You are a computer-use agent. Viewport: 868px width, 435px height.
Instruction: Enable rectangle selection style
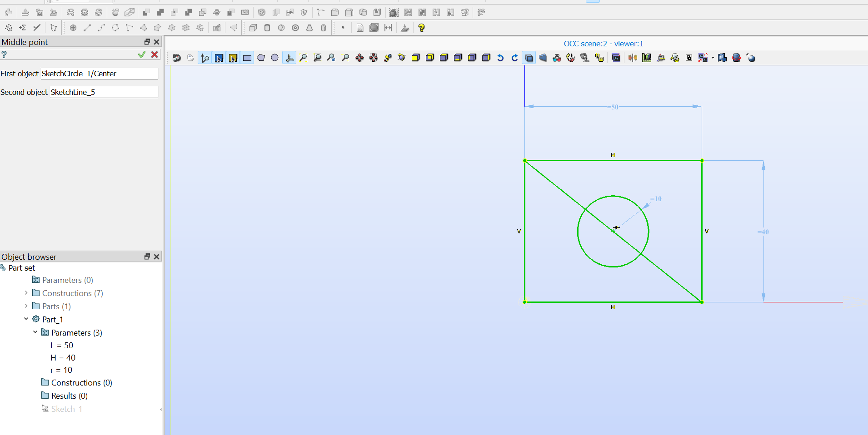(247, 58)
